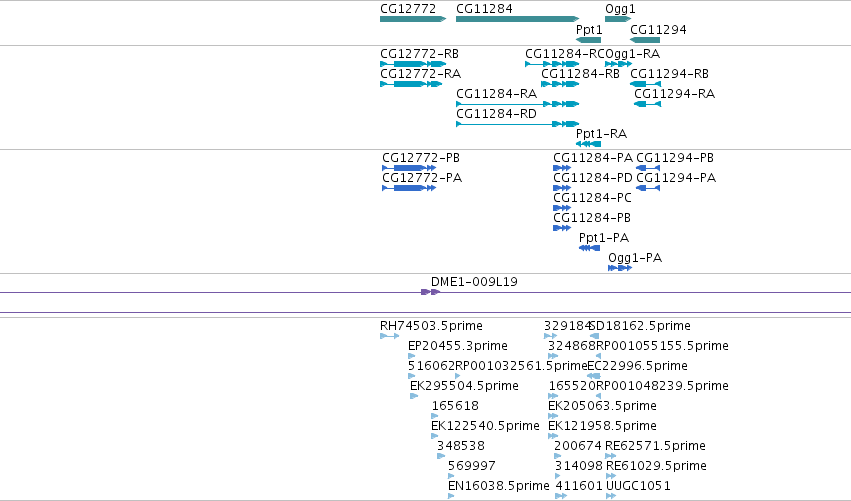Viewport: 851px width, 501px height.
Task: Select the CG12772 gene arrow
Action: point(413,20)
